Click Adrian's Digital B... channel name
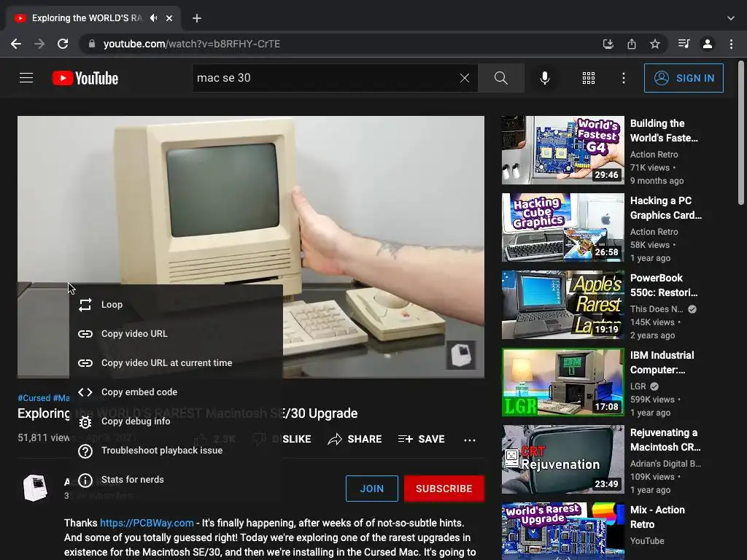This screenshot has height=560, width=747. (x=665, y=463)
